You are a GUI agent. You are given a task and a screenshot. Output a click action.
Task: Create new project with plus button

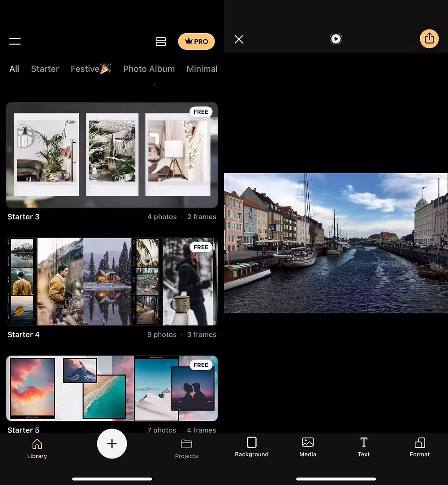pos(112,444)
